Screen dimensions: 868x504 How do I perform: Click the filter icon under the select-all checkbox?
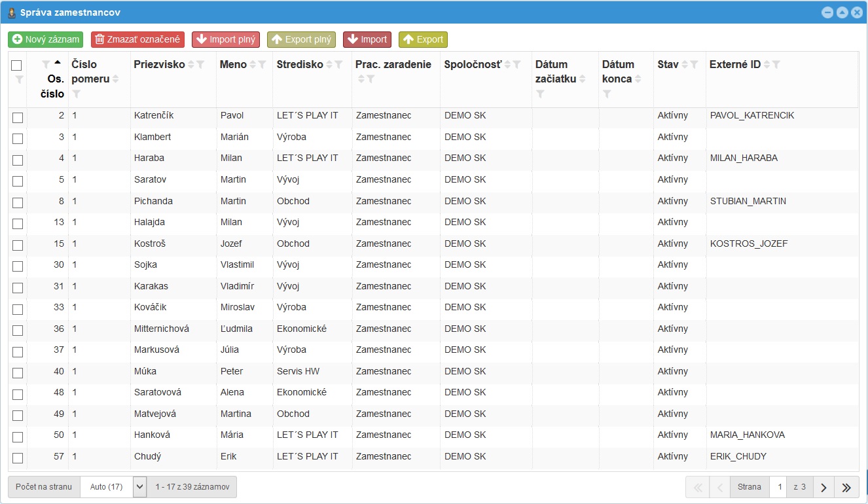19,79
